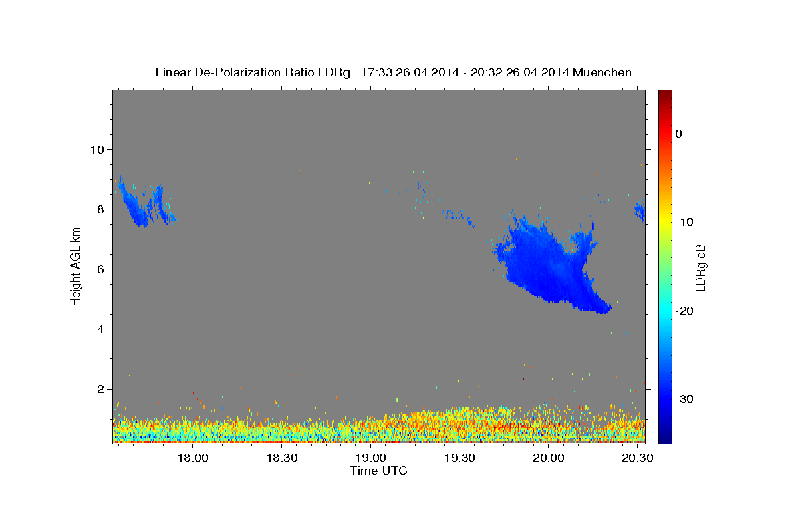This screenshot has height=532, width=798.
Task: Click the 'Time UTC' axis title
Action: tap(379, 471)
